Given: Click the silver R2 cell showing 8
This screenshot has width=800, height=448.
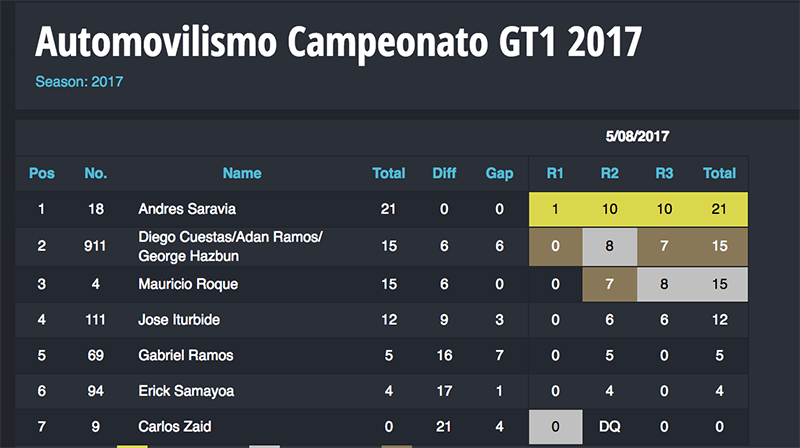Looking at the screenshot, I should [609, 246].
